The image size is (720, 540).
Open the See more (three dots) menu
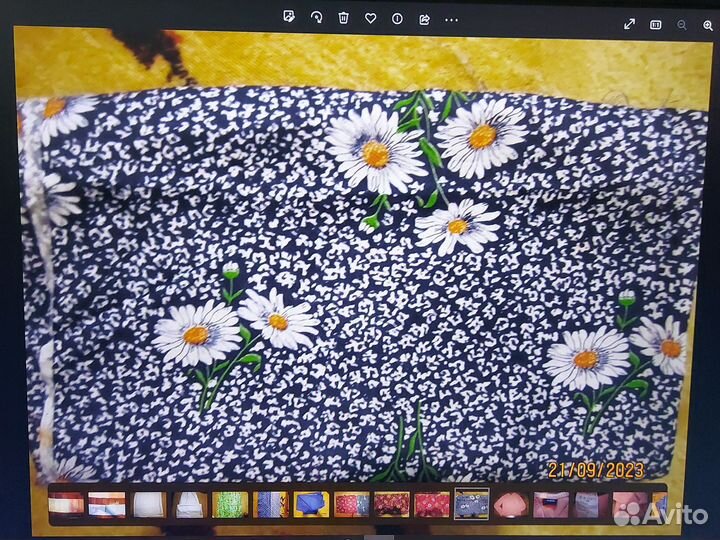[451, 18]
